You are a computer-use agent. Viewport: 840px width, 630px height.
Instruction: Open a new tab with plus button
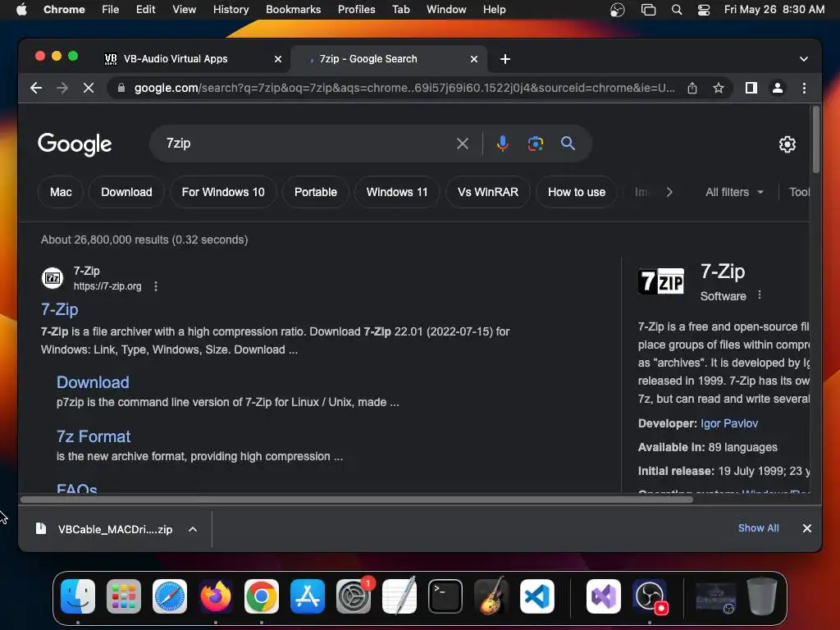505,59
